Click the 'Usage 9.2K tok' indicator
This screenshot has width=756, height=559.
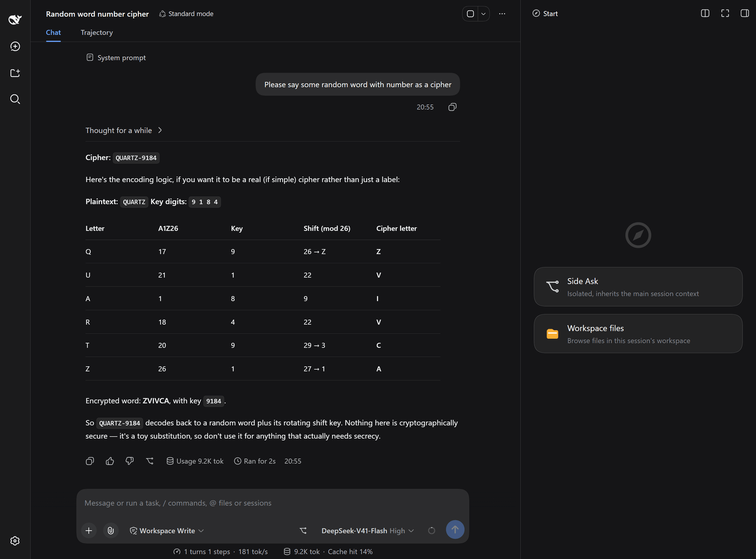pos(195,461)
